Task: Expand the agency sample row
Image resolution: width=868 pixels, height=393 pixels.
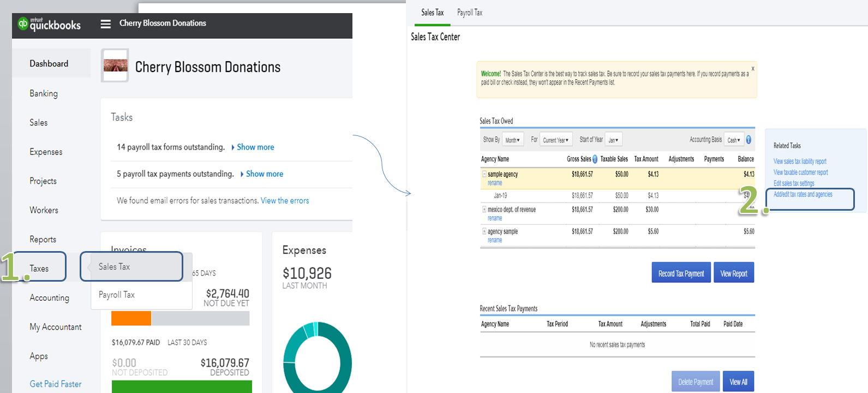Action: pyautogui.click(x=484, y=231)
